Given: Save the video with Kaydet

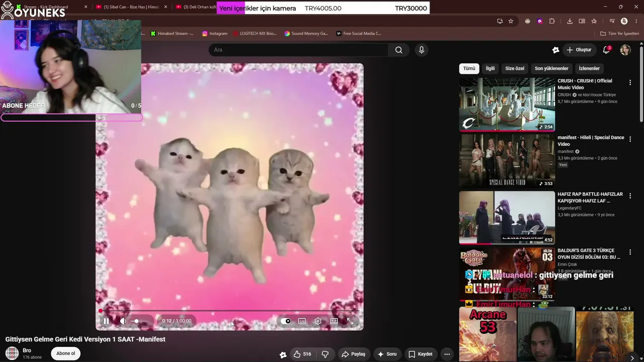Looking at the screenshot, I should pos(421,354).
